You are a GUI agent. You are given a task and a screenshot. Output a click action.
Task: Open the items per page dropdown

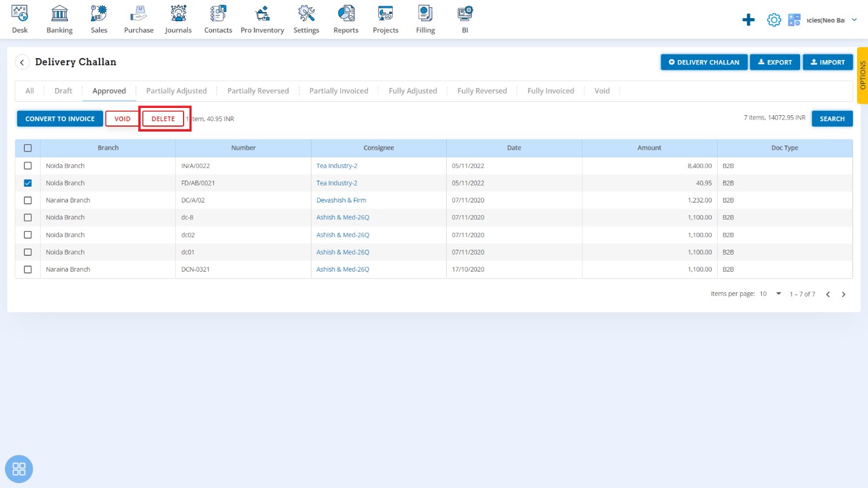pos(770,294)
